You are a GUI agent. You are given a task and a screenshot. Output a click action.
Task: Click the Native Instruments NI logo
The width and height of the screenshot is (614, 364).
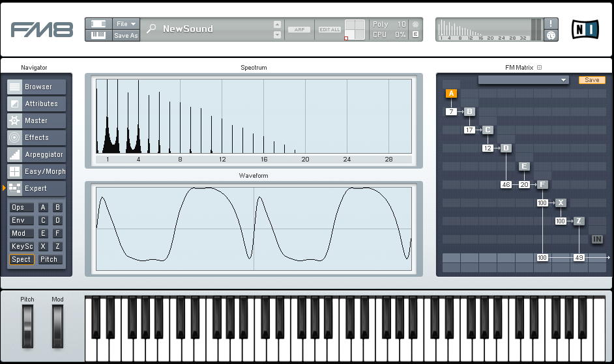(x=585, y=30)
